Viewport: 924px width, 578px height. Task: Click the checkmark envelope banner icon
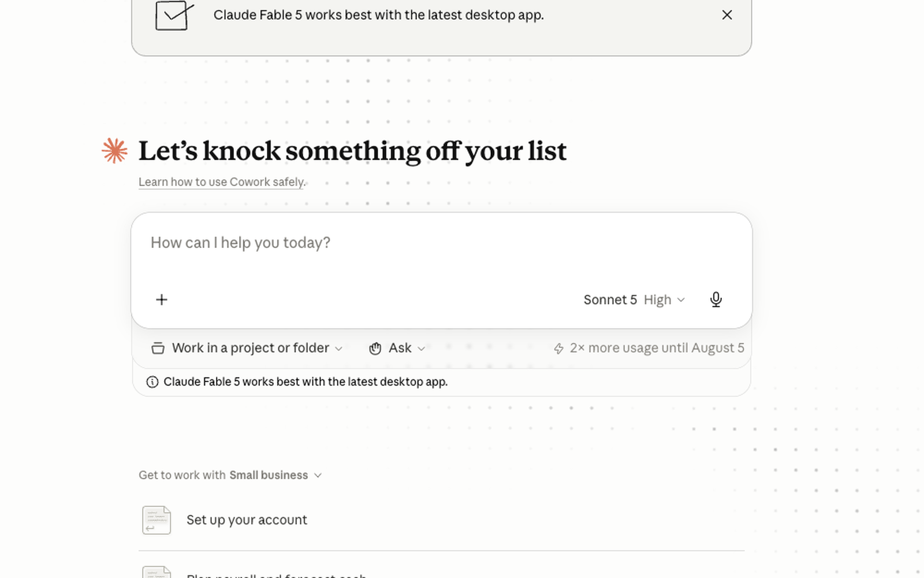tap(174, 15)
